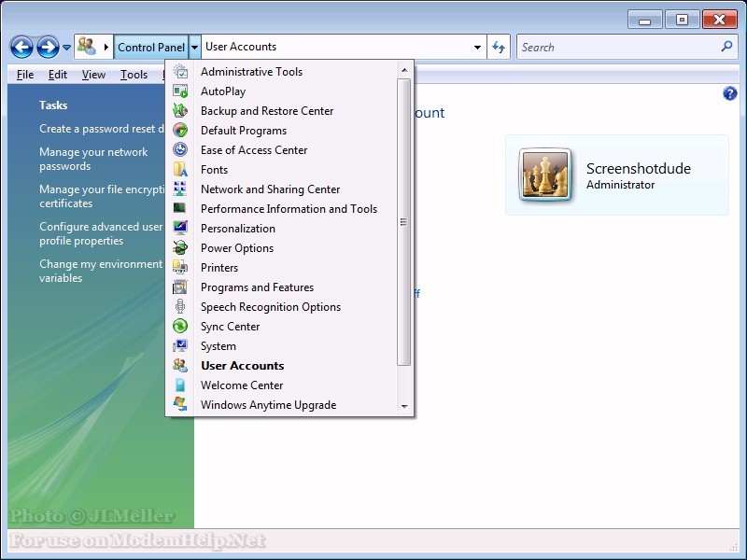Viewport: 747px width, 560px height.
Task: Click the Windows Anytime Upgrade icon
Action: click(x=180, y=404)
